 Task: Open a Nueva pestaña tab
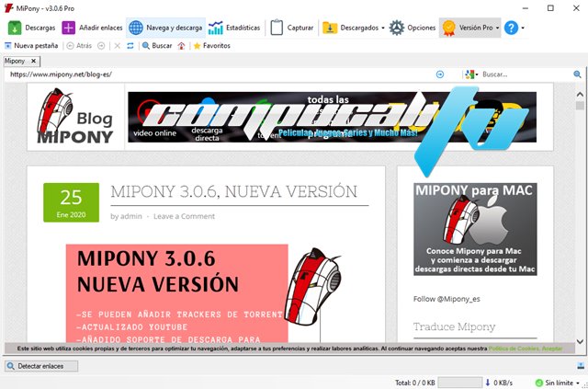[31, 46]
